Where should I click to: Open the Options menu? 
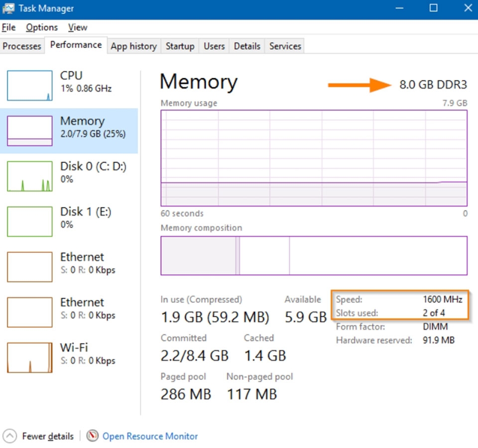tap(42, 27)
